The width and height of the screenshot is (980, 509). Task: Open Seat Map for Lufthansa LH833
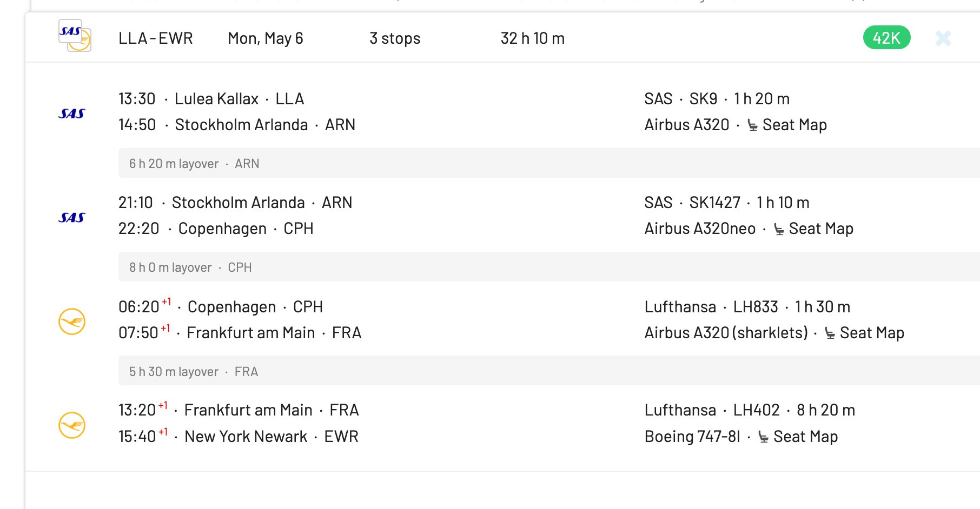pos(871,333)
